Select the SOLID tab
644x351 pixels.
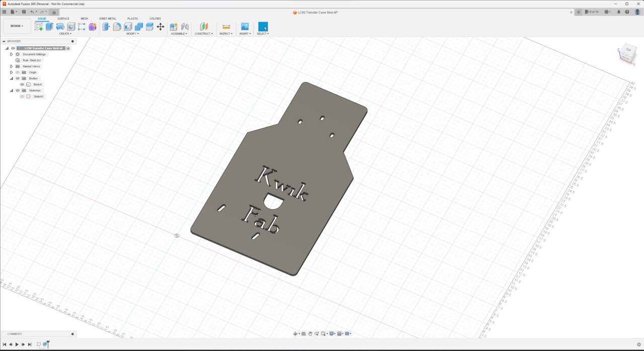(x=42, y=19)
